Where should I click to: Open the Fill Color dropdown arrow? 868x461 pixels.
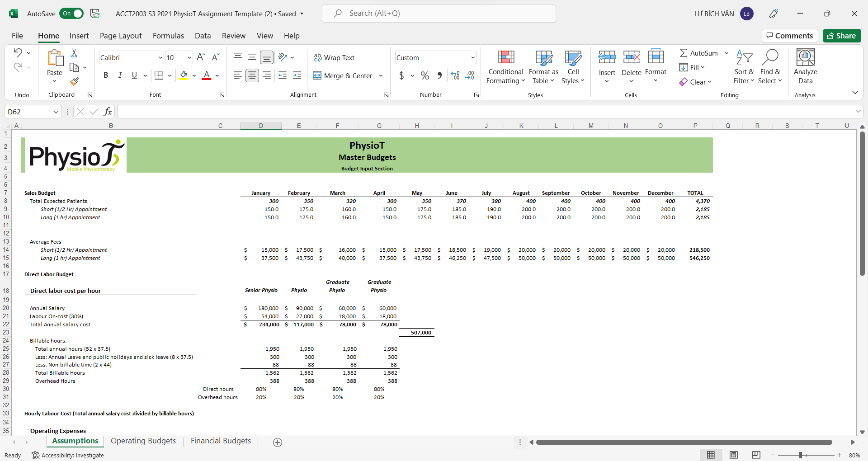click(x=194, y=75)
